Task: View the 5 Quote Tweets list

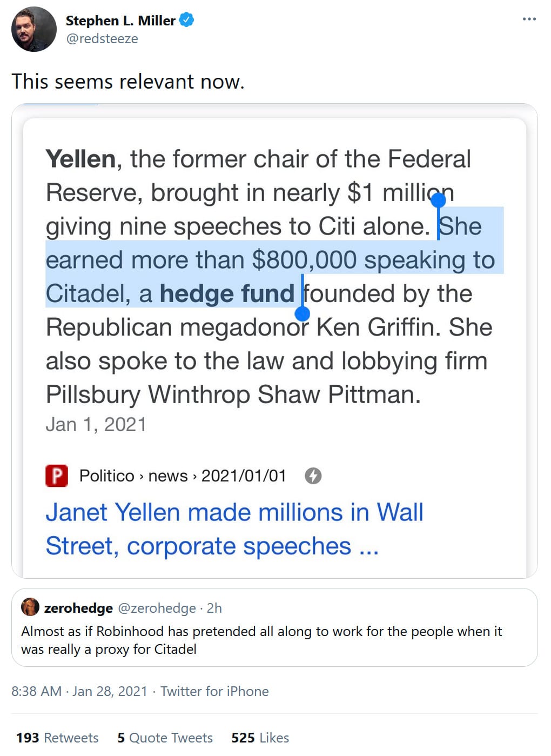Action: click(x=165, y=738)
